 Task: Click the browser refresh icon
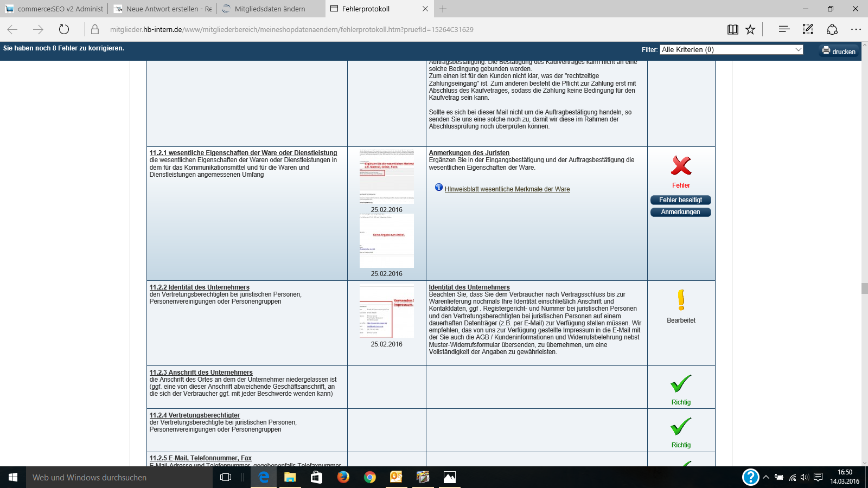coord(64,29)
